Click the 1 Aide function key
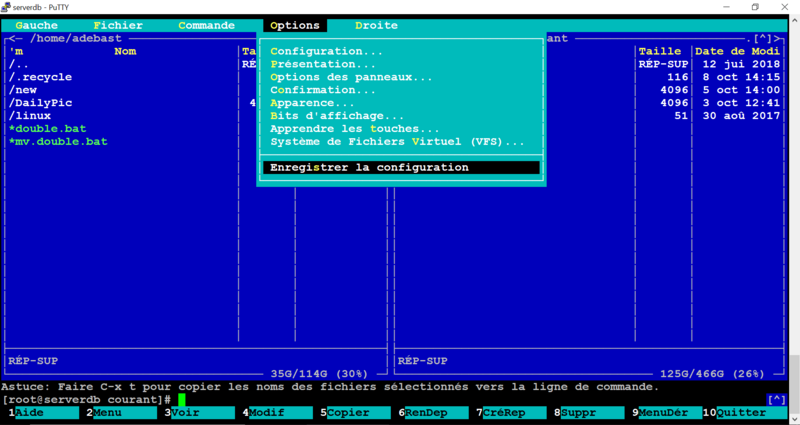The width and height of the screenshot is (800, 425). (43, 413)
